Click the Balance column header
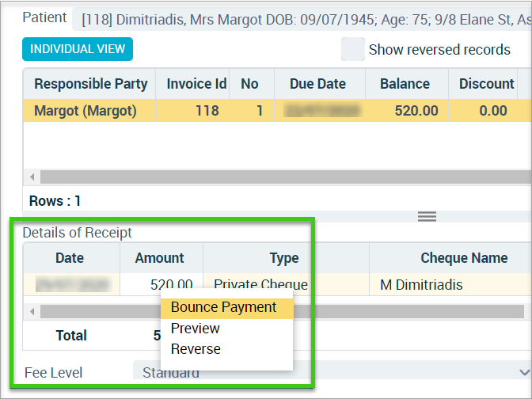Image resolution: width=532 pixels, height=399 pixels. point(407,84)
